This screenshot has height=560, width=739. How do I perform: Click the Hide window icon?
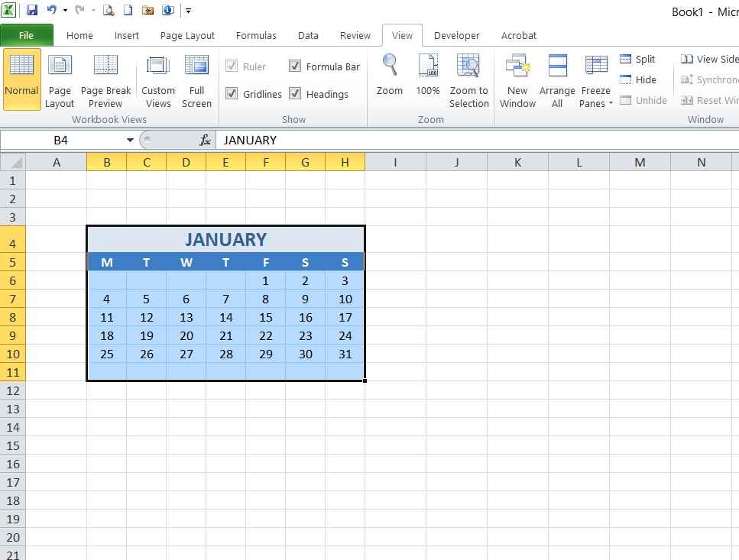pos(625,79)
